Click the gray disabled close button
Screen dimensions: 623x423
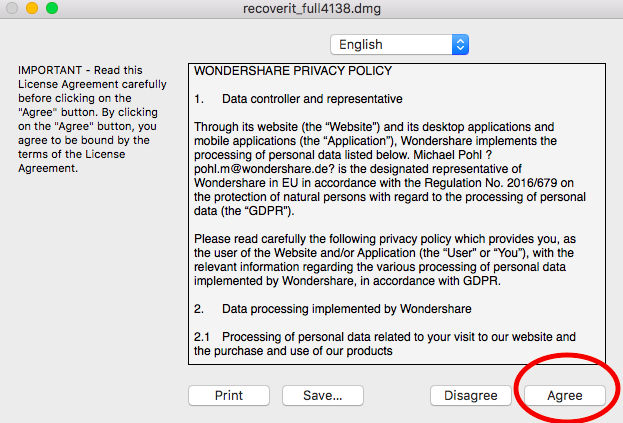(12, 8)
